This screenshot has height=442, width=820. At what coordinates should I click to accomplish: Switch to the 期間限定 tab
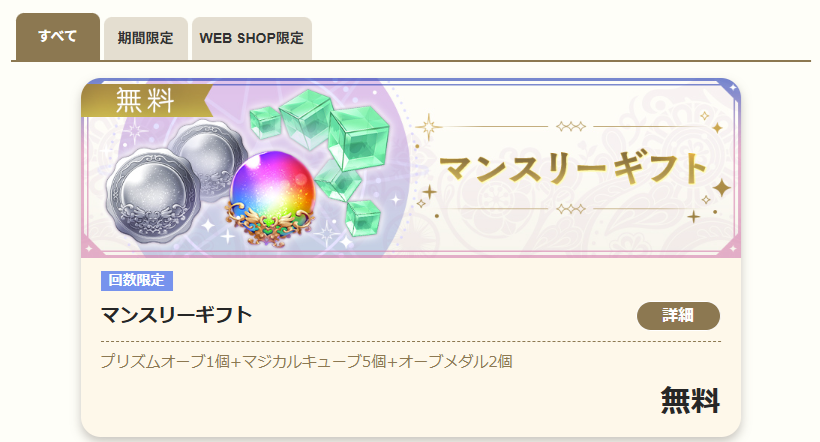145,38
